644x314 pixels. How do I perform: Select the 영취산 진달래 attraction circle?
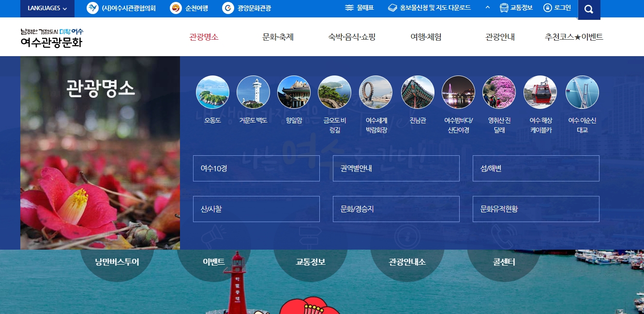click(x=499, y=92)
